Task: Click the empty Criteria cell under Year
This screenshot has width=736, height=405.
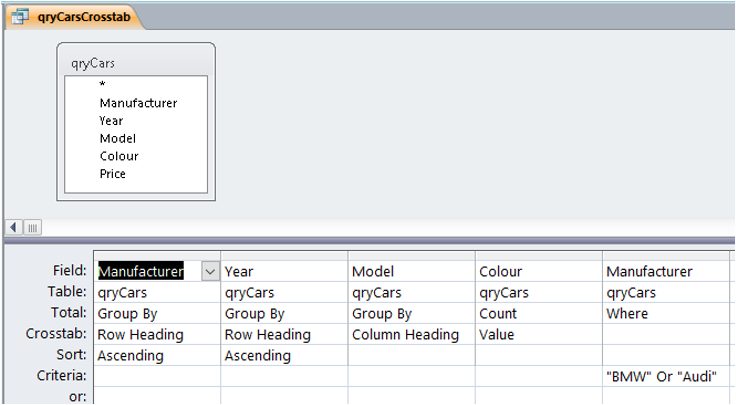Action: point(284,376)
